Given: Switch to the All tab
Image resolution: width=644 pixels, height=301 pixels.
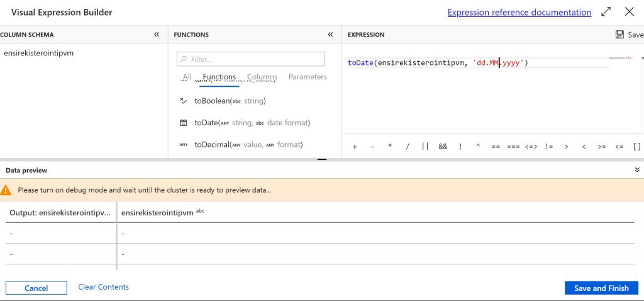Looking at the screenshot, I should (x=187, y=77).
